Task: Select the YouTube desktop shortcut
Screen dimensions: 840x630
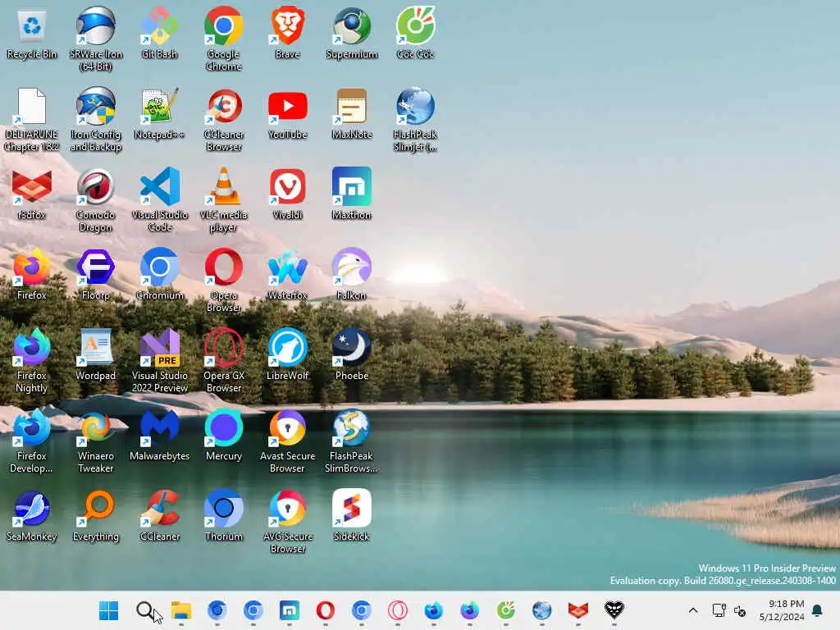Action: (x=288, y=113)
